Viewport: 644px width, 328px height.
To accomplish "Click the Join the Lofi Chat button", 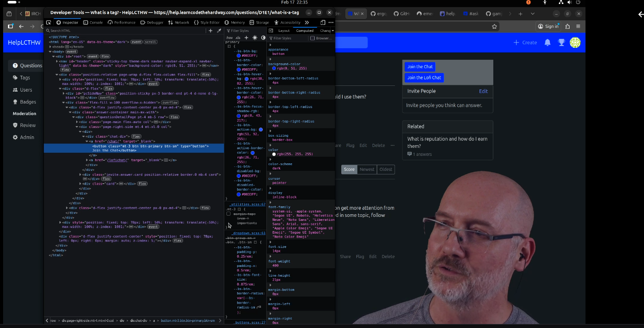I will 424,77.
